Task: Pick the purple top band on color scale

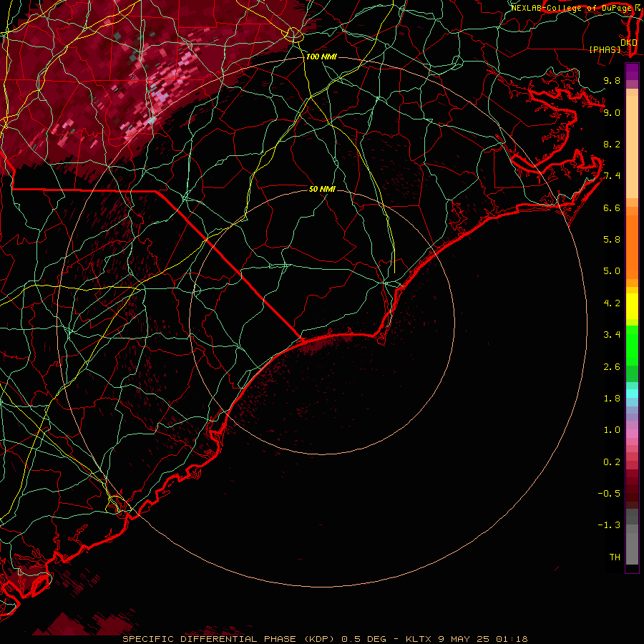Action: tap(632, 72)
